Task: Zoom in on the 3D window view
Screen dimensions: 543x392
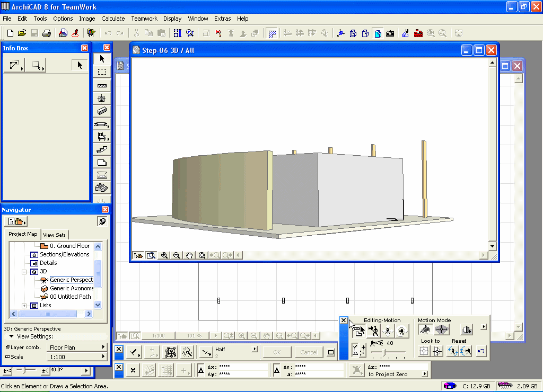Action: (x=164, y=255)
